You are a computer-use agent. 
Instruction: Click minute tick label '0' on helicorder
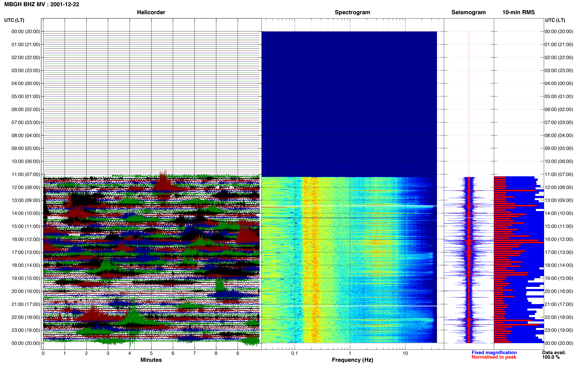pos(43,353)
